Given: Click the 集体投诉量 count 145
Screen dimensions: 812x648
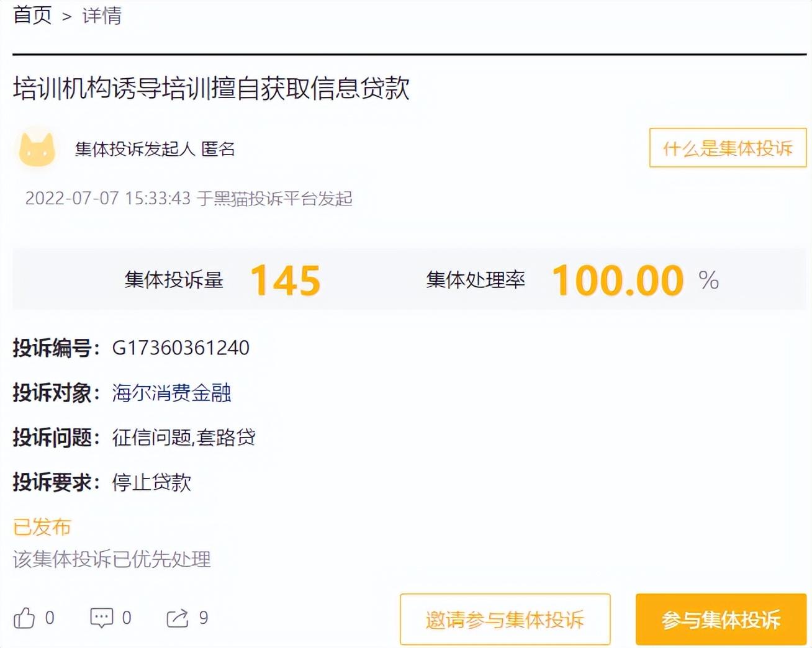Looking at the screenshot, I should (x=286, y=281).
